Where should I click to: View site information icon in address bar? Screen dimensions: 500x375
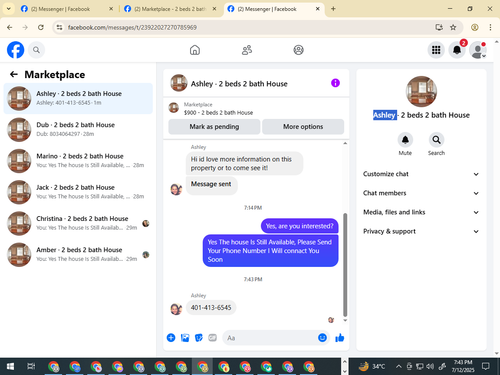click(x=59, y=27)
